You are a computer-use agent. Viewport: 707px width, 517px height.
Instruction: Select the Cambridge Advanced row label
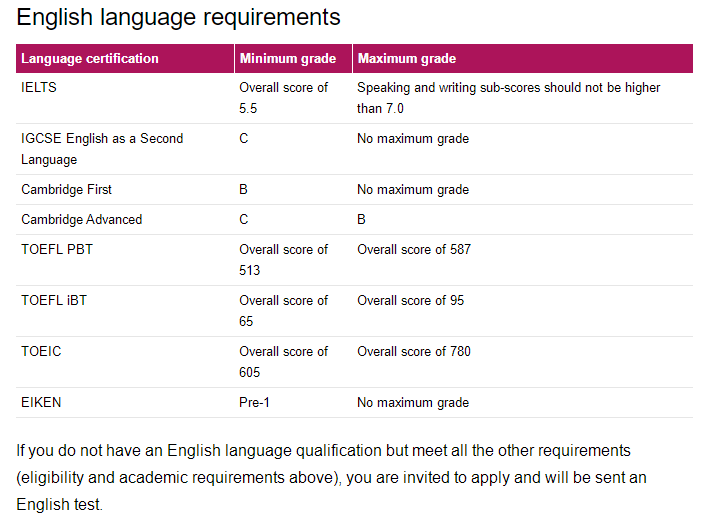click(x=82, y=220)
